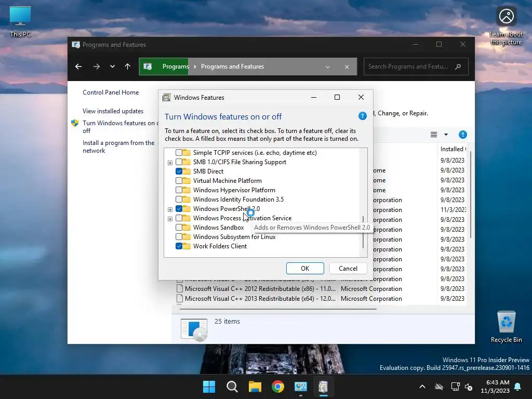Click programs list vertical scrollbar
532x399 pixels.
coord(470,195)
